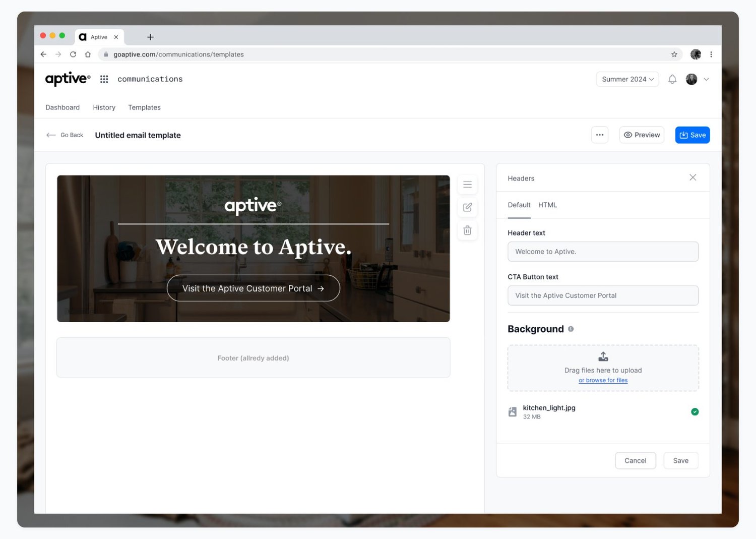Click the browser back arrow
The width and height of the screenshot is (756, 539).
(43, 54)
